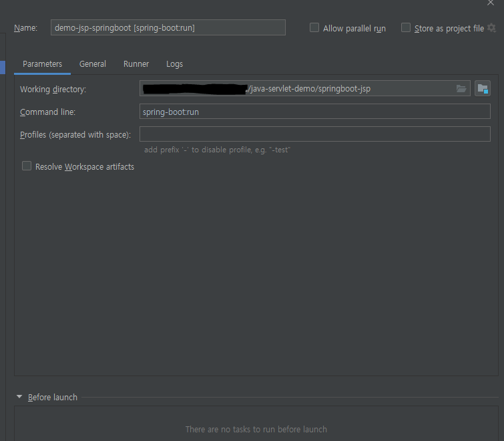The image size is (504, 441).
Task: Collapse the Before launch section
Action: point(19,397)
